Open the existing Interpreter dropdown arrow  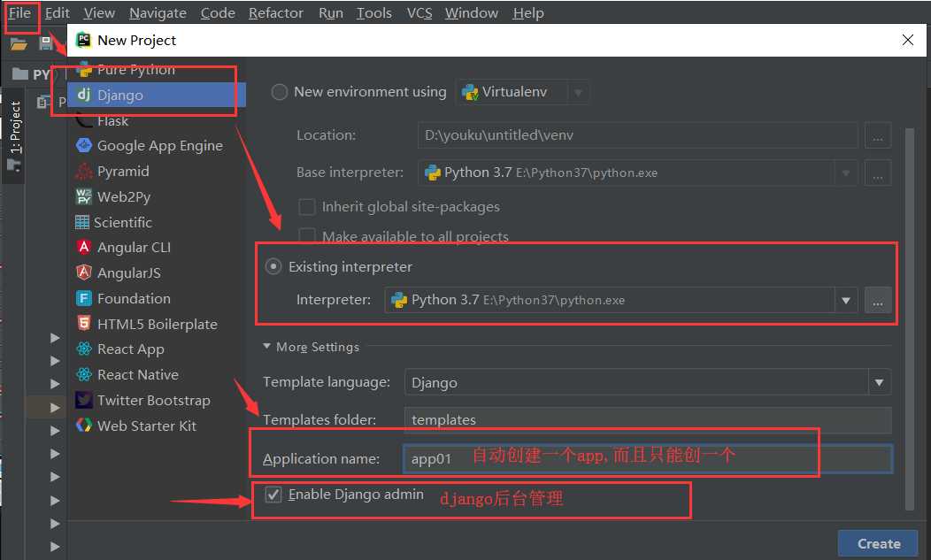[846, 301]
